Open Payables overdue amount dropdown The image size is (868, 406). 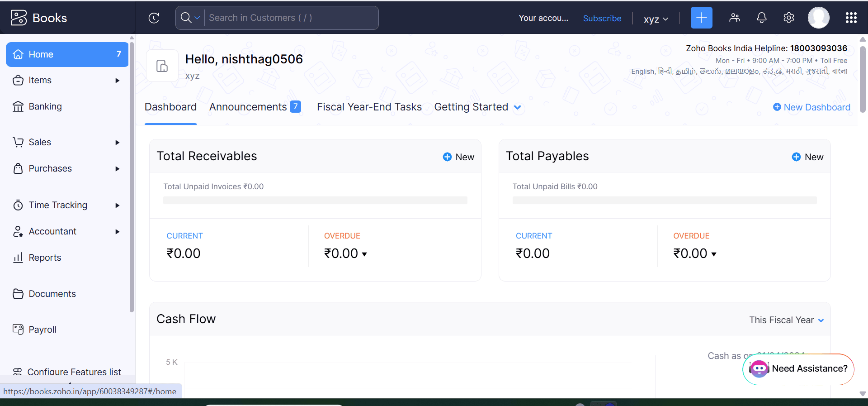[714, 254]
